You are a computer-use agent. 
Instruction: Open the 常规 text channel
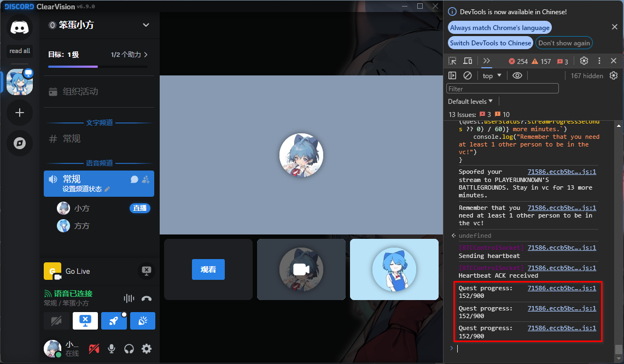[x=72, y=139]
